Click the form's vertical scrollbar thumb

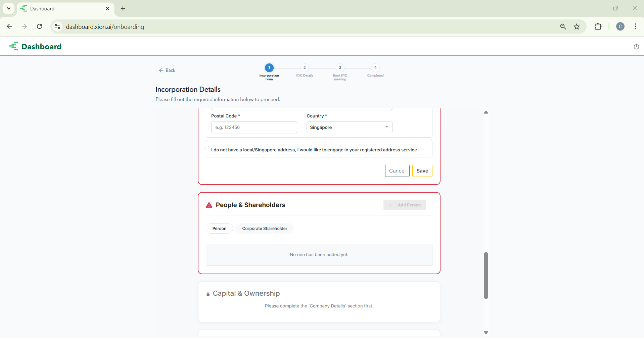pyautogui.click(x=486, y=275)
